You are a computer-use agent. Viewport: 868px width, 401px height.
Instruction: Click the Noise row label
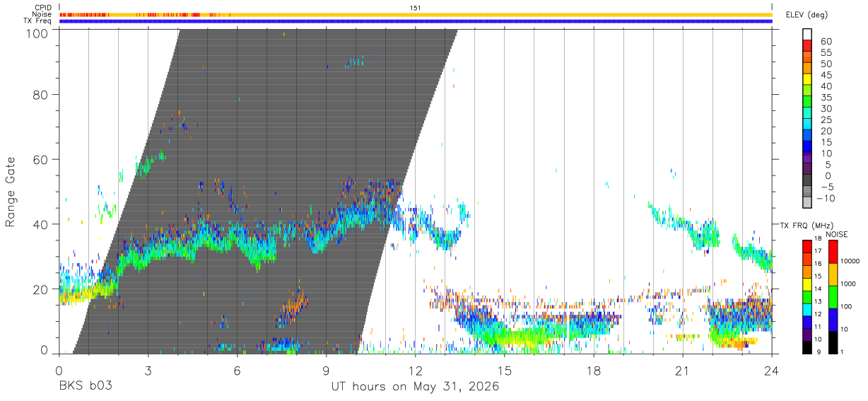click(x=42, y=14)
